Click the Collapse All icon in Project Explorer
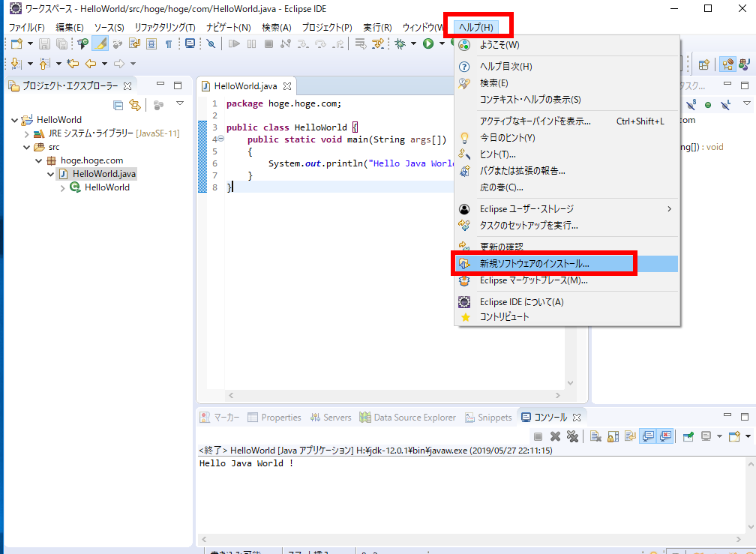756x554 pixels. [118, 105]
